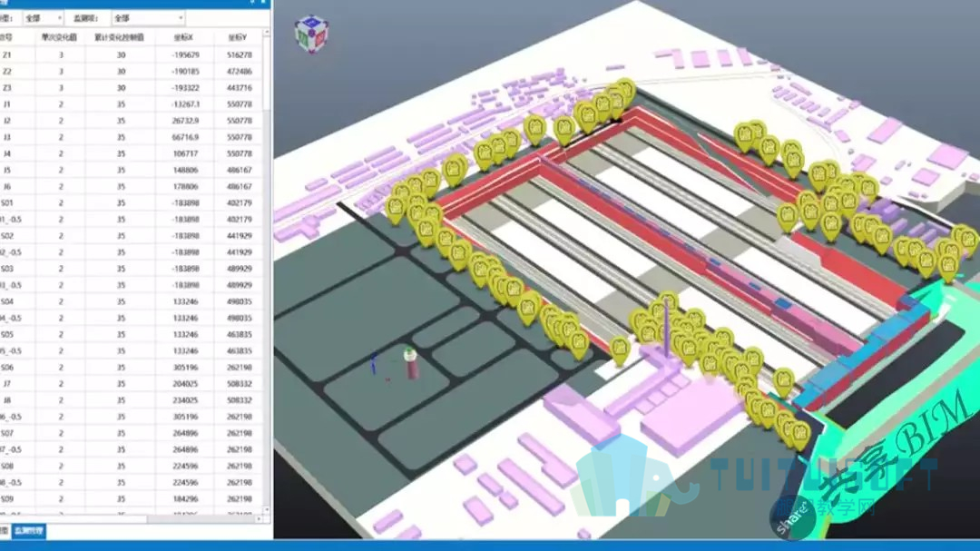Click coordinate X value -195679
Image resolution: width=980 pixels, height=551 pixels.
[185, 55]
